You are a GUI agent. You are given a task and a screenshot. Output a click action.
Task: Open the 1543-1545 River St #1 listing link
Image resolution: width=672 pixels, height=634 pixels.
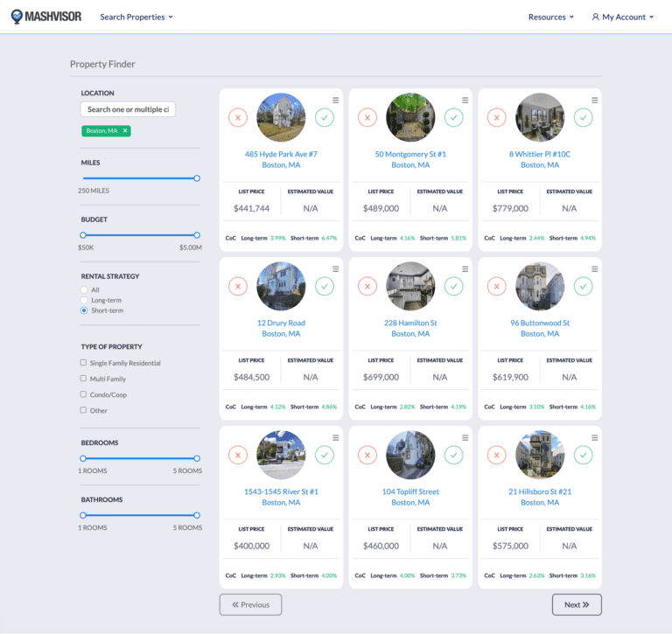pos(281,491)
